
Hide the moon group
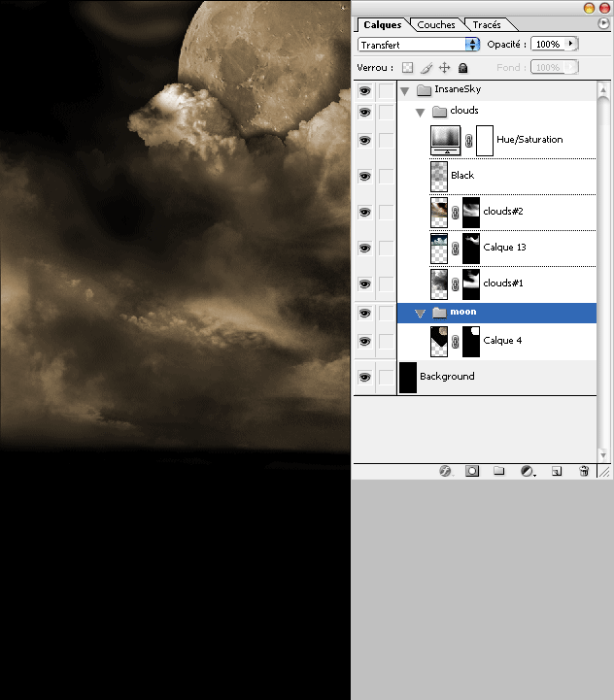click(x=365, y=313)
